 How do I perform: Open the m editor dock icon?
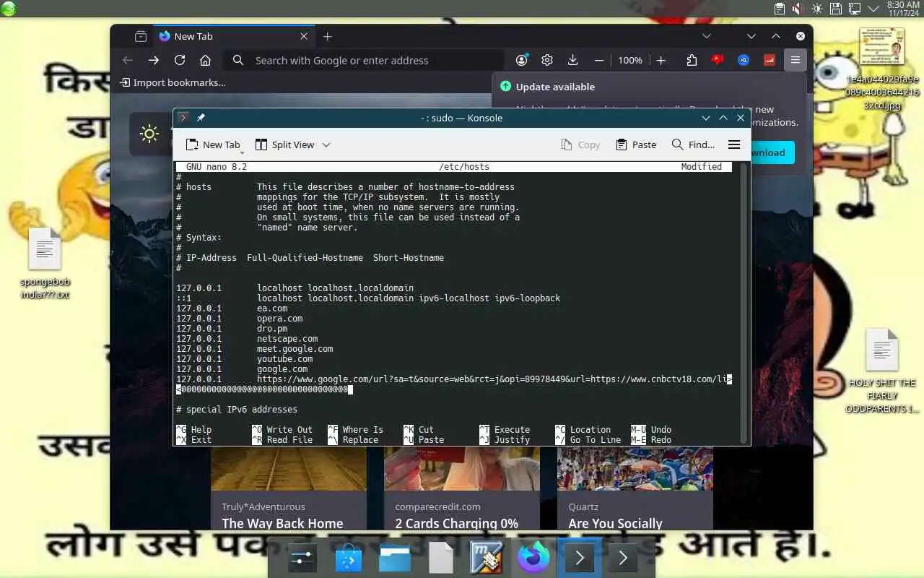(487, 558)
